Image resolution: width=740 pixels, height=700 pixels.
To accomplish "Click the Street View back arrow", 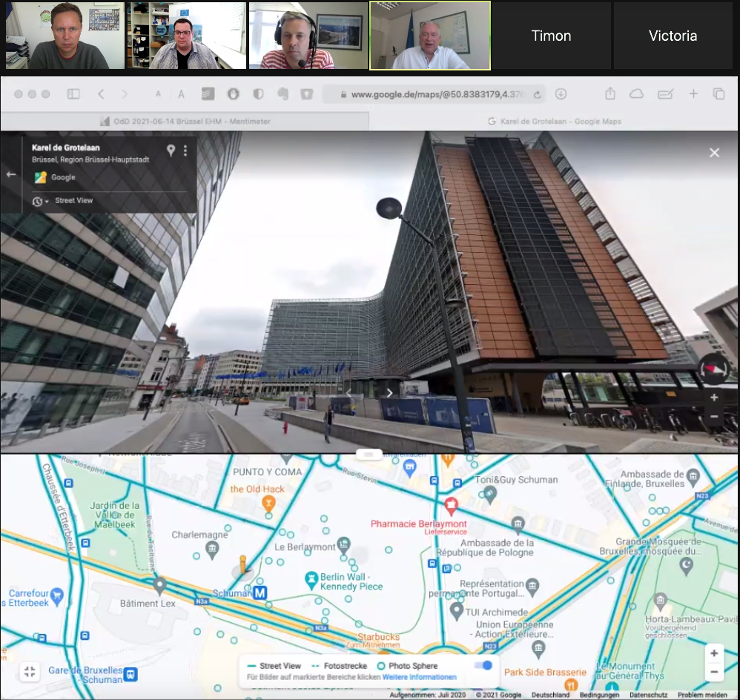I will click(x=11, y=174).
